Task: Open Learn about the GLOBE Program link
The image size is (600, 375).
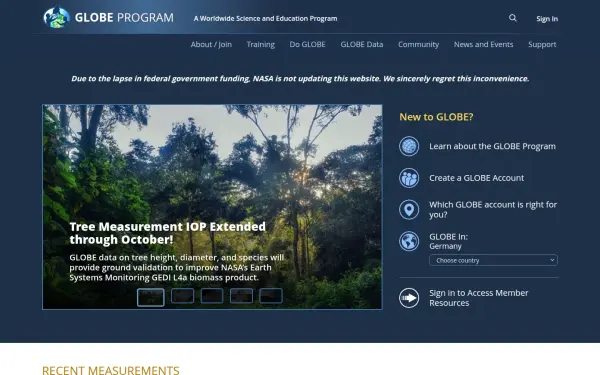Action: (492, 146)
